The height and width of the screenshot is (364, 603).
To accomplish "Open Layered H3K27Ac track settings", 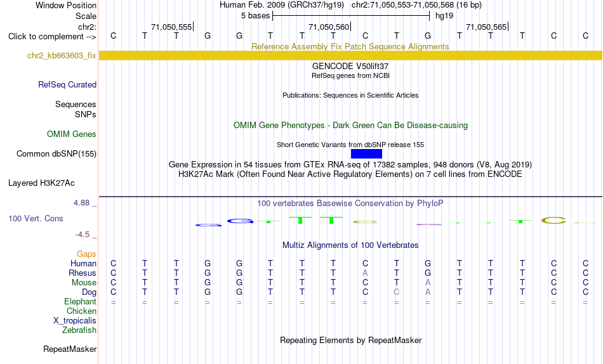I will [41, 183].
